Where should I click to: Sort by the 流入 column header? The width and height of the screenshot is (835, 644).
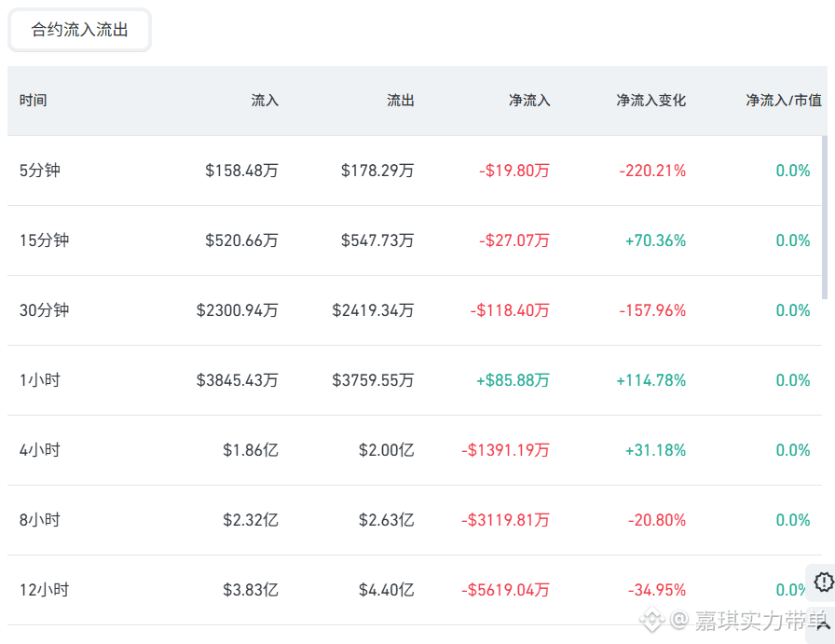point(265,100)
